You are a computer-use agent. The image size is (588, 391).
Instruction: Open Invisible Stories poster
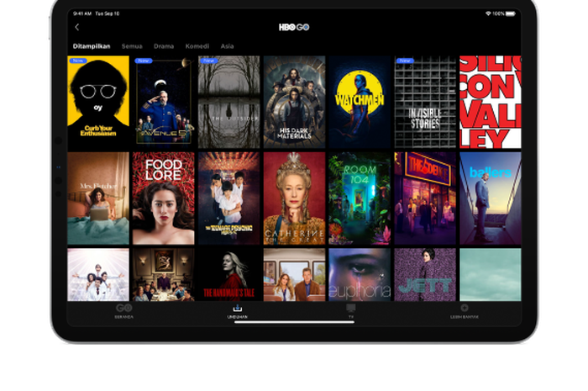[x=425, y=102]
